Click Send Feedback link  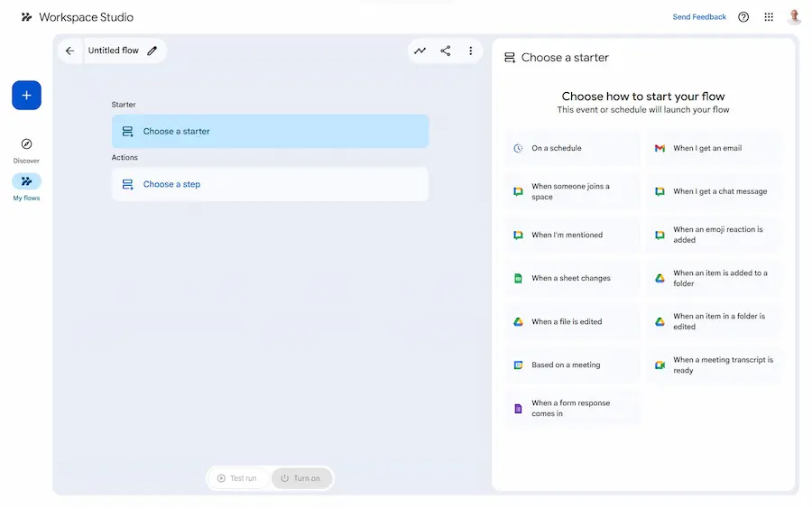pyautogui.click(x=699, y=17)
